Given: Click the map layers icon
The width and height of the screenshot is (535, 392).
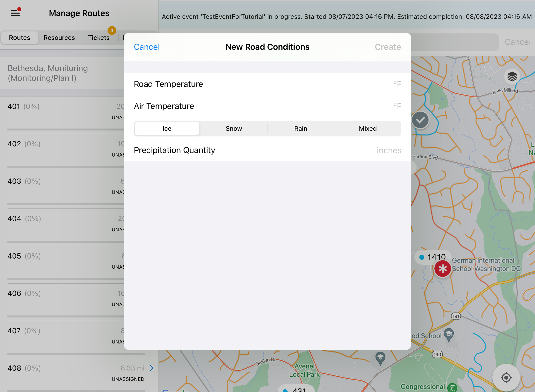Looking at the screenshot, I should pyautogui.click(x=512, y=77).
